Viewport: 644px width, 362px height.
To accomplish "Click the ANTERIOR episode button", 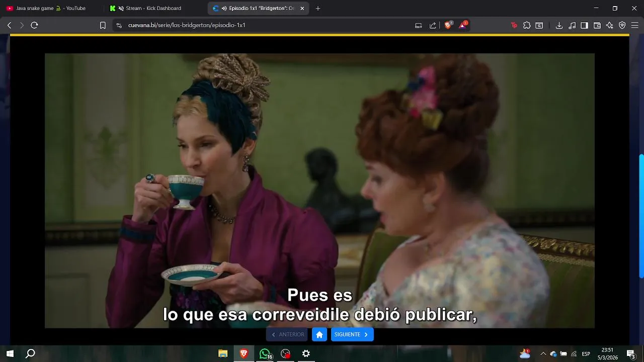I will (287, 334).
